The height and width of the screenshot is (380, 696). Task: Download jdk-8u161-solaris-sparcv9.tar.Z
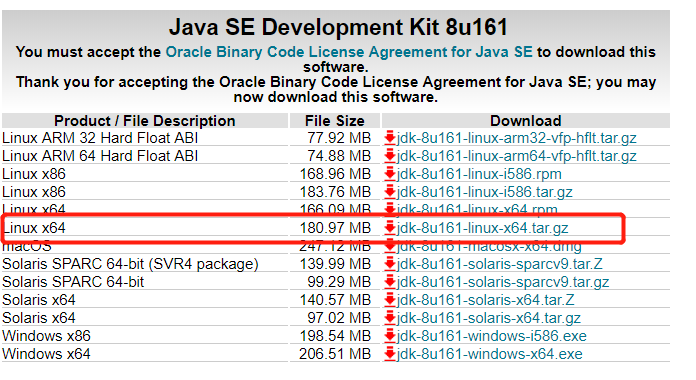point(500,264)
